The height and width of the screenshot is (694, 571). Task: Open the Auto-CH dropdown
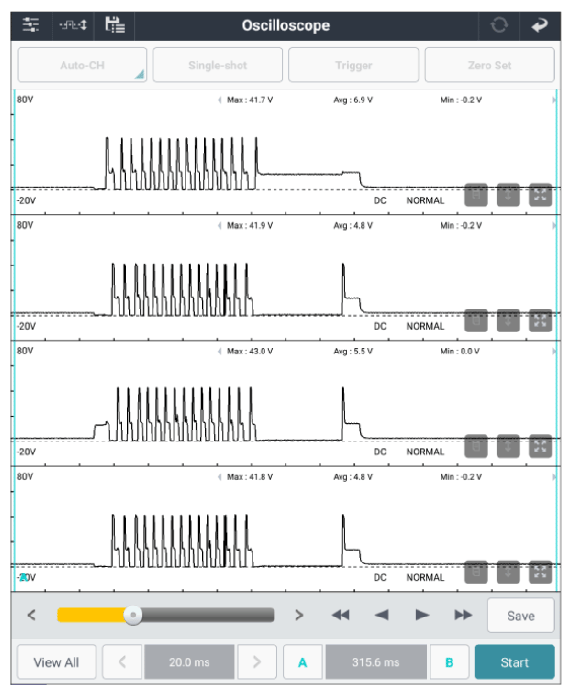[82, 65]
